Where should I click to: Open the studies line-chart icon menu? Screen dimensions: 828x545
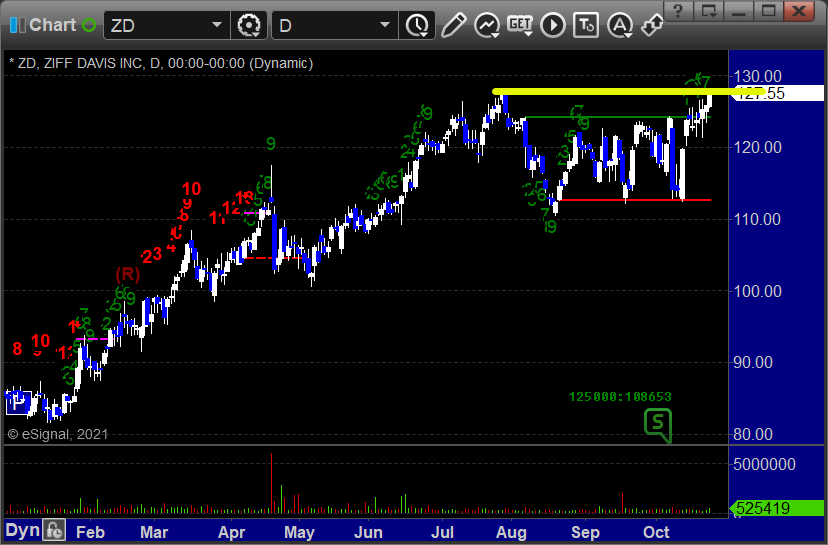pyautogui.click(x=487, y=25)
